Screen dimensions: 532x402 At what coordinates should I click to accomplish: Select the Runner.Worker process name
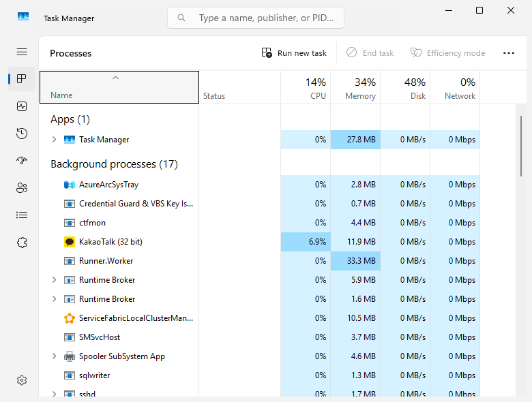pyautogui.click(x=106, y=261)
